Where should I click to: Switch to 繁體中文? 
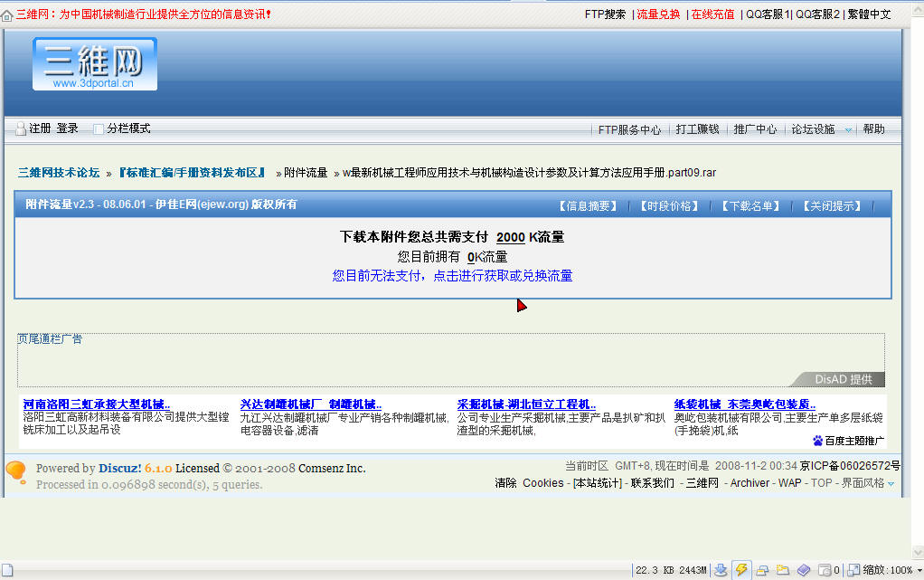(x=869, y=14)
